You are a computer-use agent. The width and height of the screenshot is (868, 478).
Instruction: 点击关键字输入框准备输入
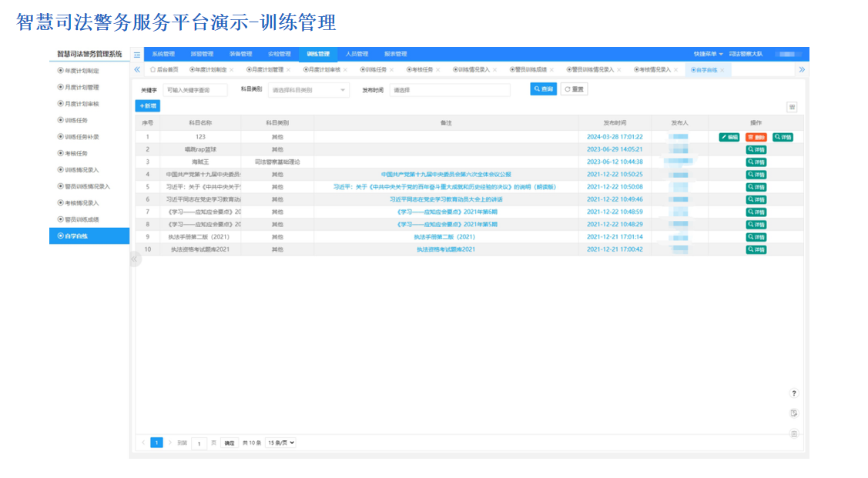pos(194,90)
